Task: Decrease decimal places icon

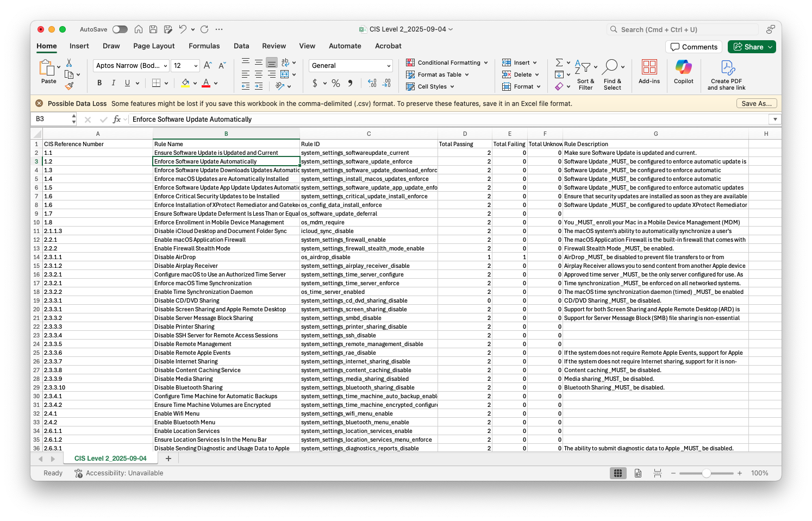Action: tap(386, 83)
